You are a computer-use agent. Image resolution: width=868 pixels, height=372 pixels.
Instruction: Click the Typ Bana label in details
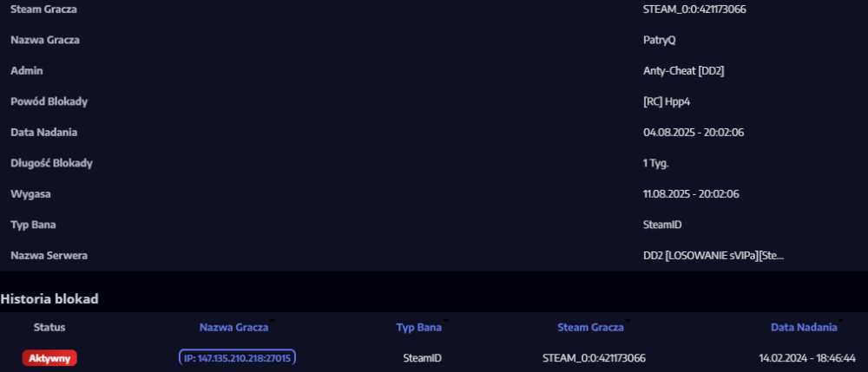pyautogui.click(x=33, y=225)
